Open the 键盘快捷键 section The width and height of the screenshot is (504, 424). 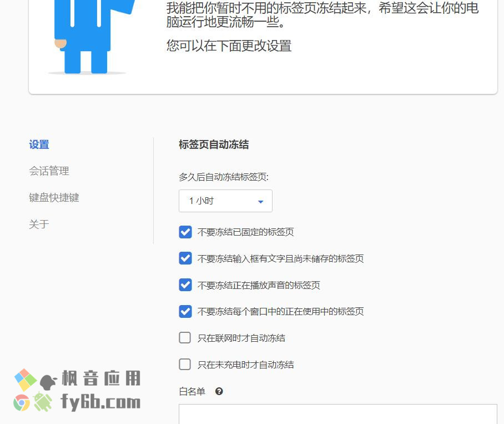coord(54,197)
